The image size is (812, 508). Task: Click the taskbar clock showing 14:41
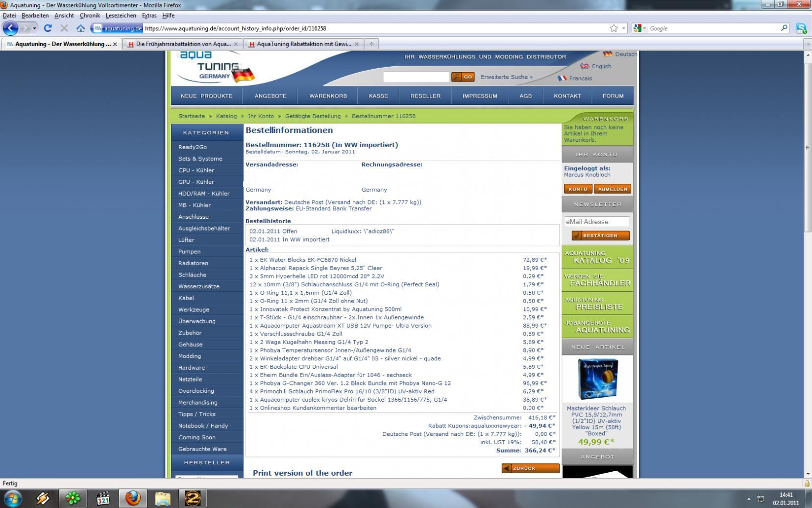click(786, 499)
